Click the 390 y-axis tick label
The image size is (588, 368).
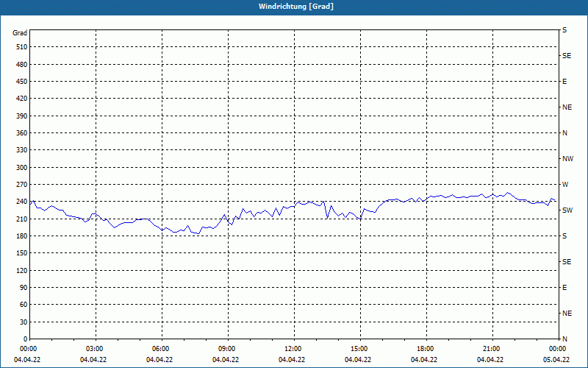click(22, 116)
